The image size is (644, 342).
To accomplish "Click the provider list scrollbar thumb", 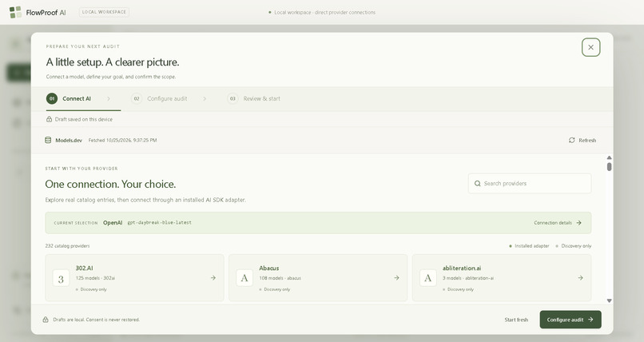I will tap(609, 167).
